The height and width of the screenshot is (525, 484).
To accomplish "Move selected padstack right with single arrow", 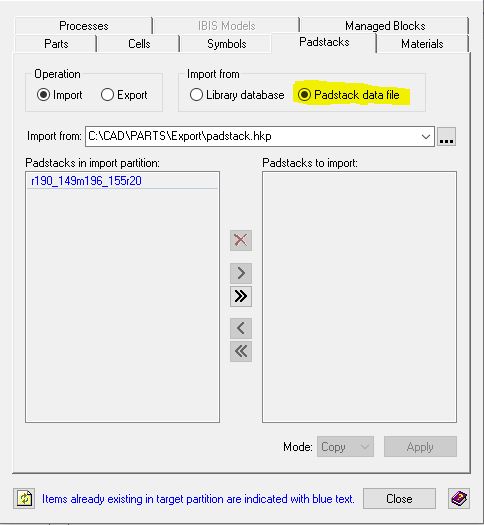I will pos(241,273).
